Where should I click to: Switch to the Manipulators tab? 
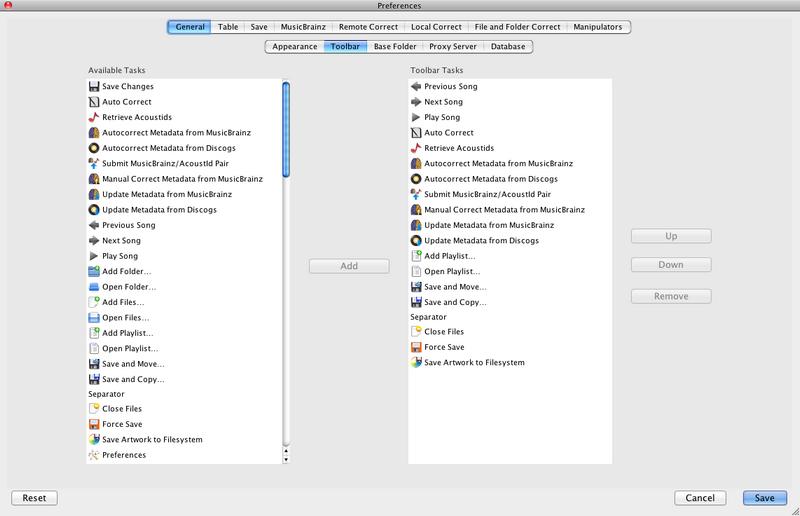click(x=597, y=27)
